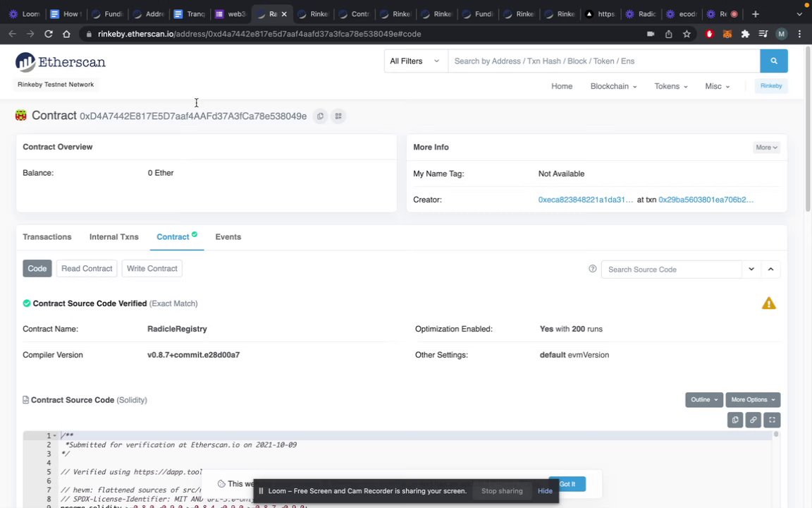812x508 pixels.
Task: Click the yellow warning triangle icon
Action: [768, 303]
